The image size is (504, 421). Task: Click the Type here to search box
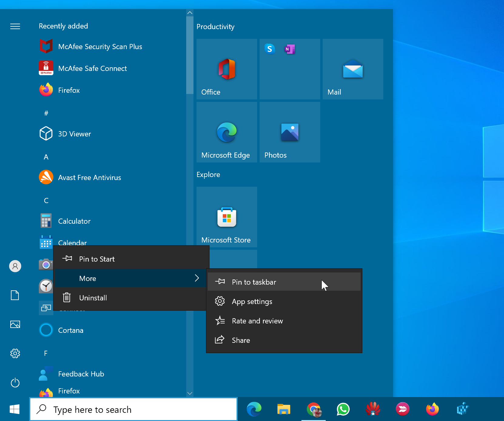pos(133,409)
